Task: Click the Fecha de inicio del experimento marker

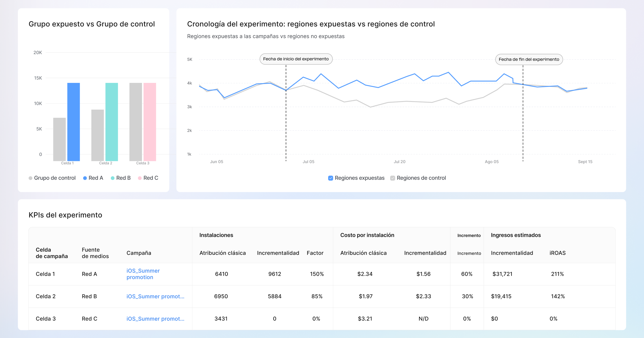Action: pos(296,59)
